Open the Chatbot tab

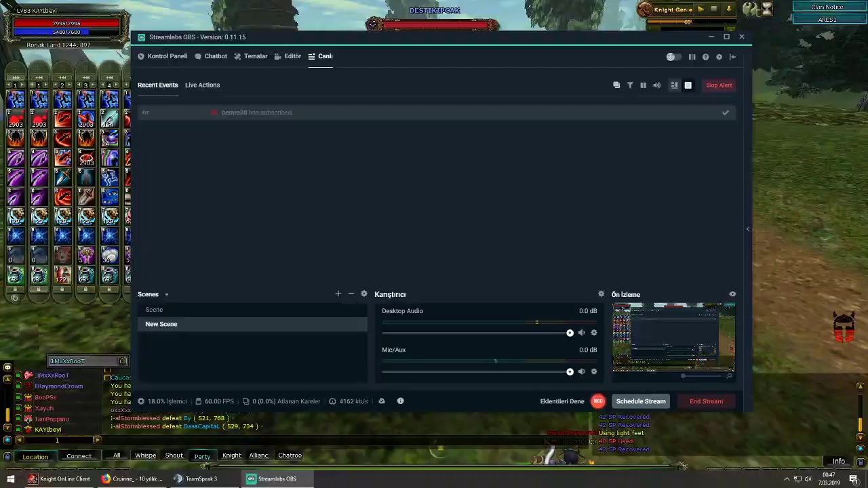tap(211, 56)
